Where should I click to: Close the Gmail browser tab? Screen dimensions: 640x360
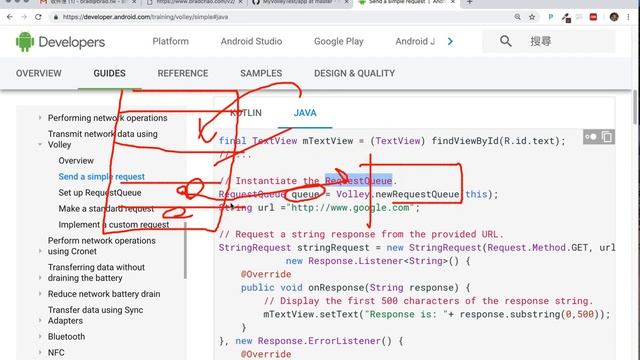(134, 2)
